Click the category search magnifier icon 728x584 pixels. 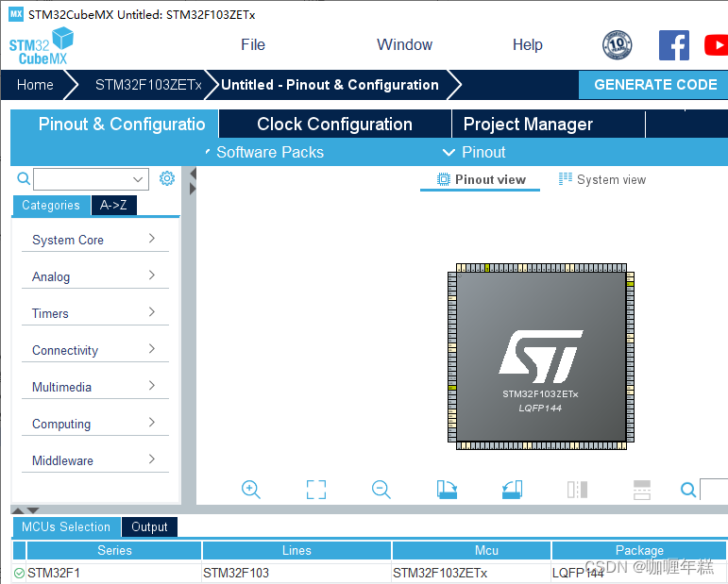pyautogui.click(x=24, y=178)
